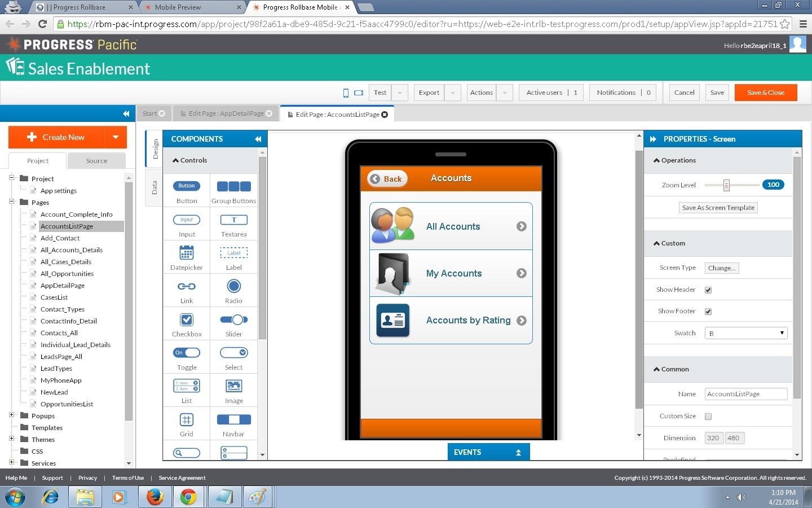The height and width of the screenshot is (508, 812).
Task: Click Save As Screen Template button
Action: tap(718, 208)
